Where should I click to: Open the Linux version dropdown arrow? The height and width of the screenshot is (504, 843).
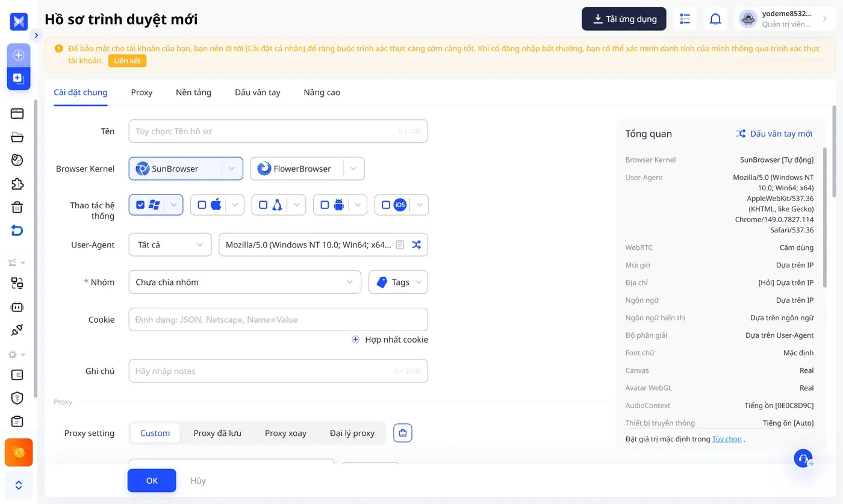coord(297,205)
